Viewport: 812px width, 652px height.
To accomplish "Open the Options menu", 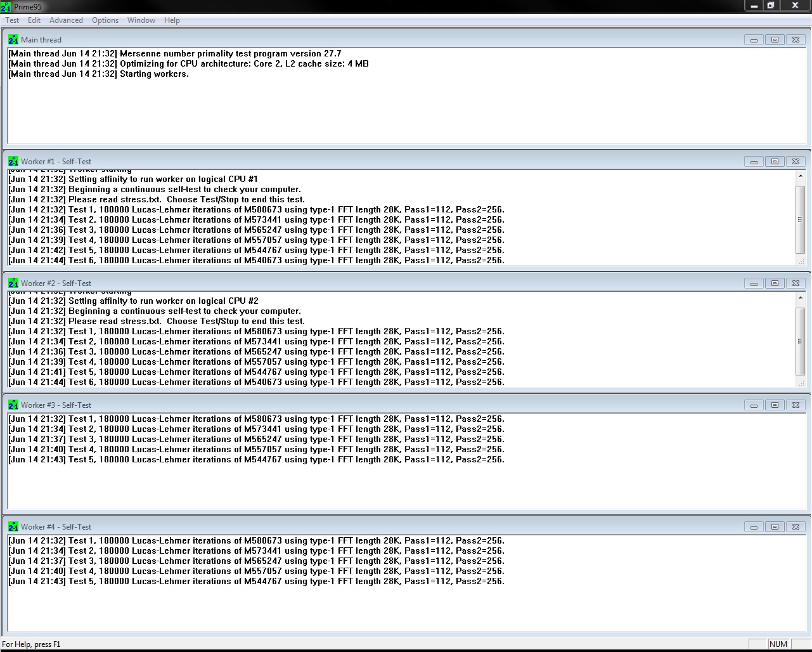I will tap(105, 20).
